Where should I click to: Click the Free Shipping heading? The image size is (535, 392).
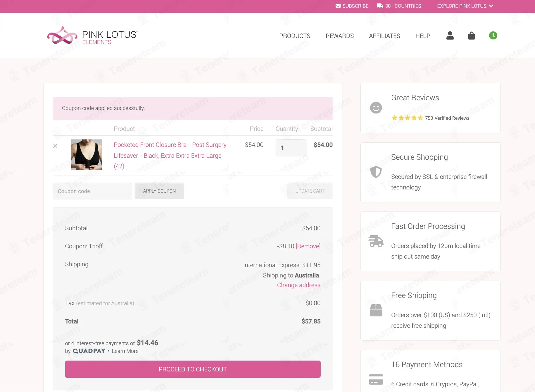point(414,295)
